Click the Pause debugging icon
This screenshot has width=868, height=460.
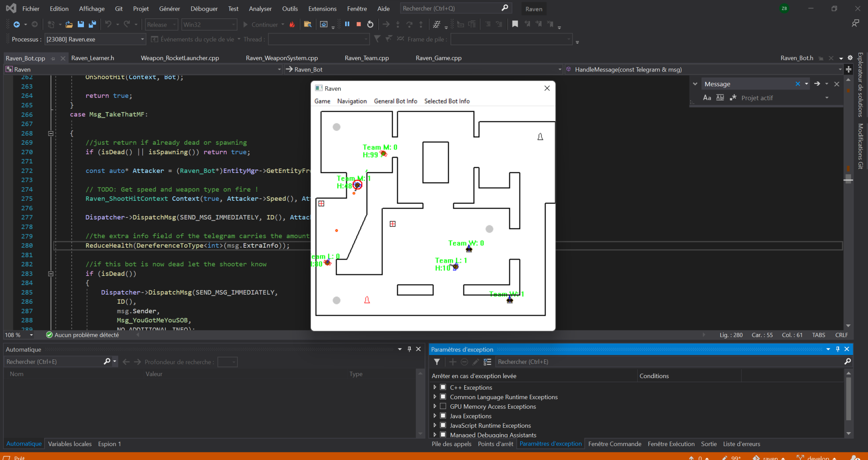347,24
